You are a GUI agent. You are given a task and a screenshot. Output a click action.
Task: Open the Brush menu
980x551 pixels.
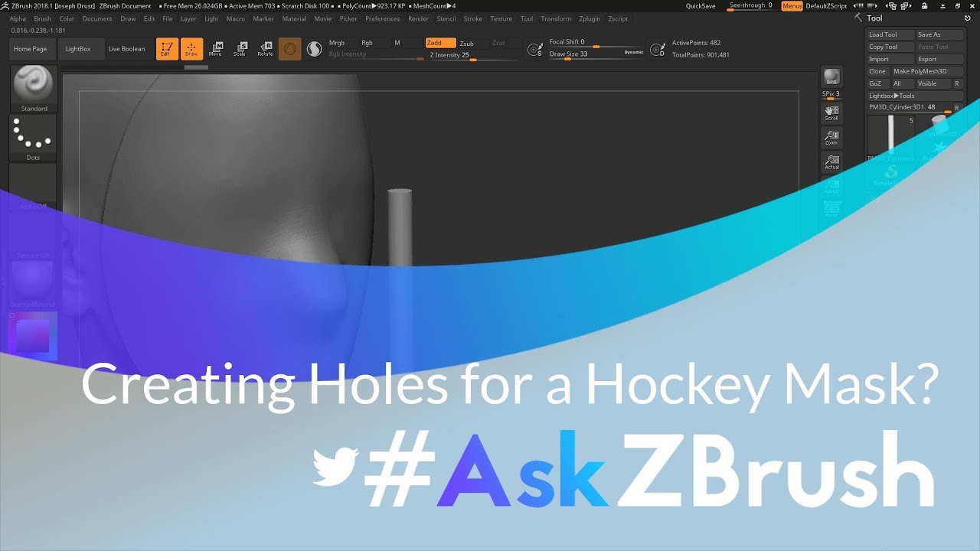42,18
